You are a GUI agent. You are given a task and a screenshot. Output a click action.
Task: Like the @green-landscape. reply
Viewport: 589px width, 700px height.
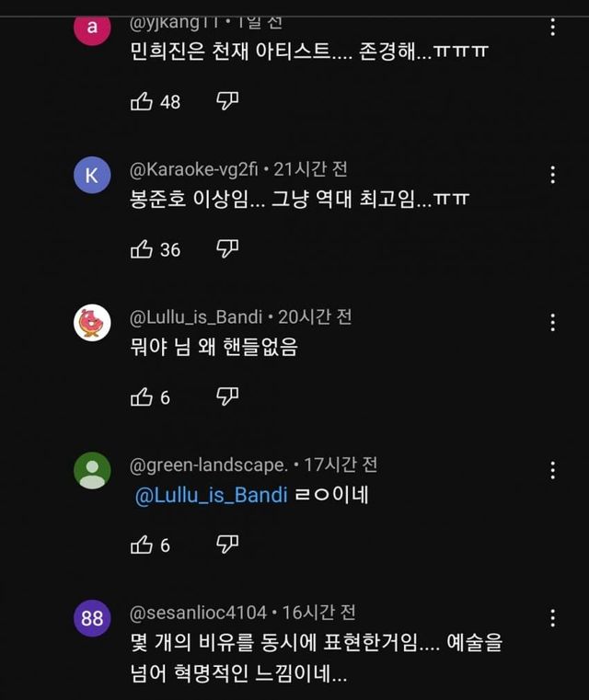click(x=142, y=545)
